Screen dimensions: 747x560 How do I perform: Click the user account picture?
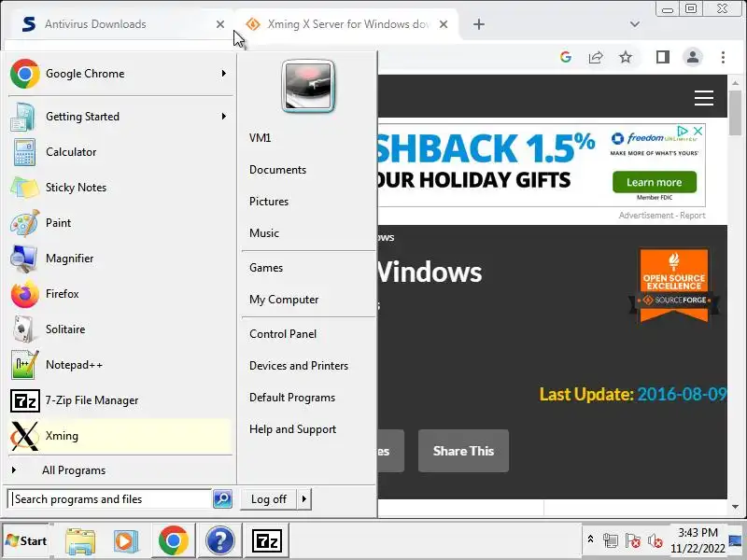point(308,86)
